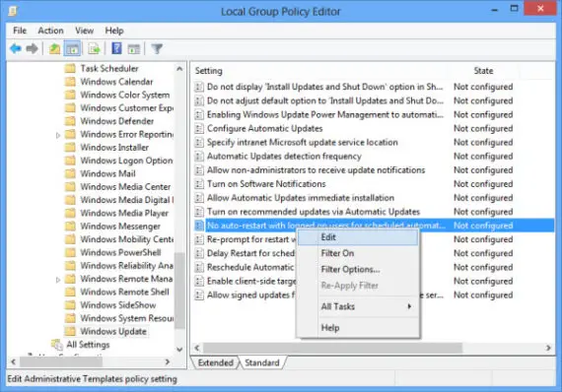Click policy icon beside Configure Automatic Updates
The image size is (562, 392).
(x=199, y=128)
